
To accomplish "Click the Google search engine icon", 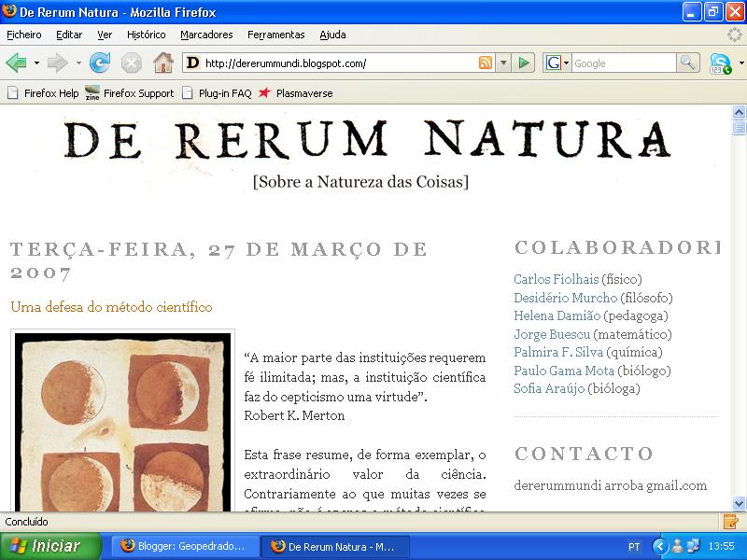I will (553, 63).
